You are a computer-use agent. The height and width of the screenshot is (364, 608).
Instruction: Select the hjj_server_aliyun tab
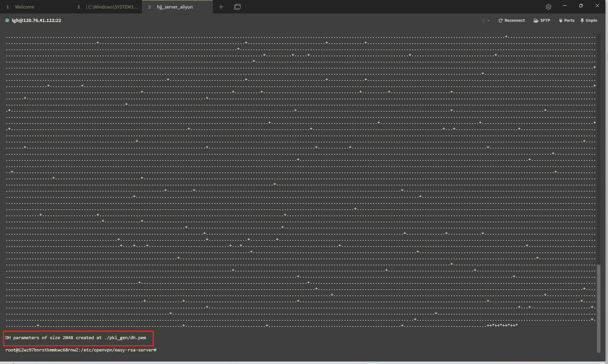point(177,7)
